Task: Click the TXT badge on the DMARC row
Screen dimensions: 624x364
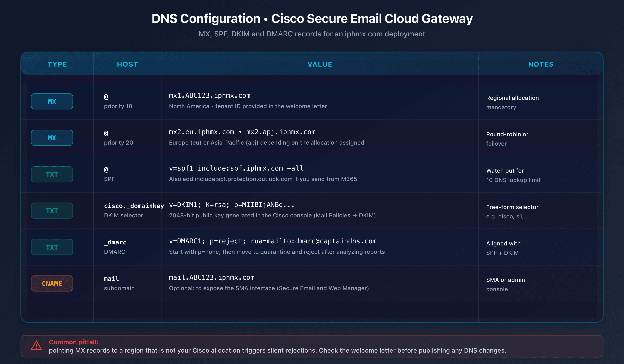Action: click(52, 247)
